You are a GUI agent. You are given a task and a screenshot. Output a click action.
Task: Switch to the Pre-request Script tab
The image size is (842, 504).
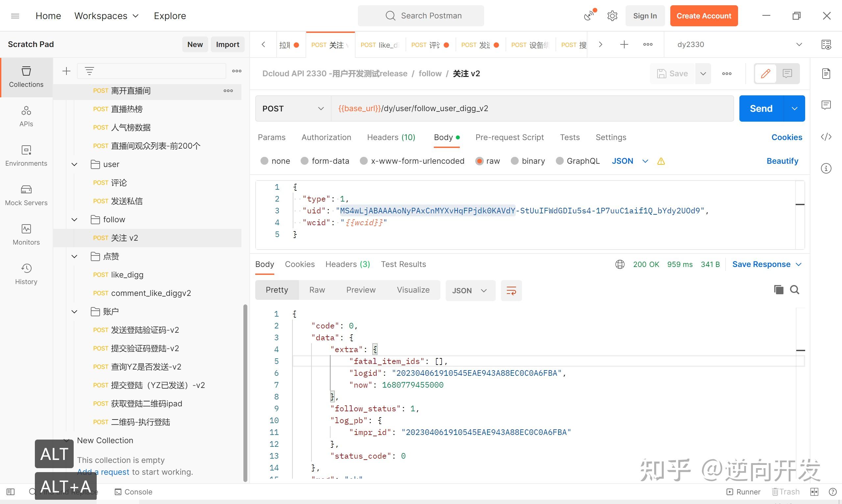509,137
